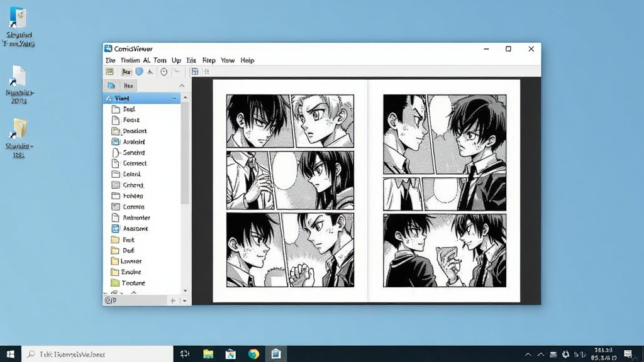This screenshot has width=644, height=362.
Task: Click the yellow folder icon beside Fait
Action: (x=115, y=239)
